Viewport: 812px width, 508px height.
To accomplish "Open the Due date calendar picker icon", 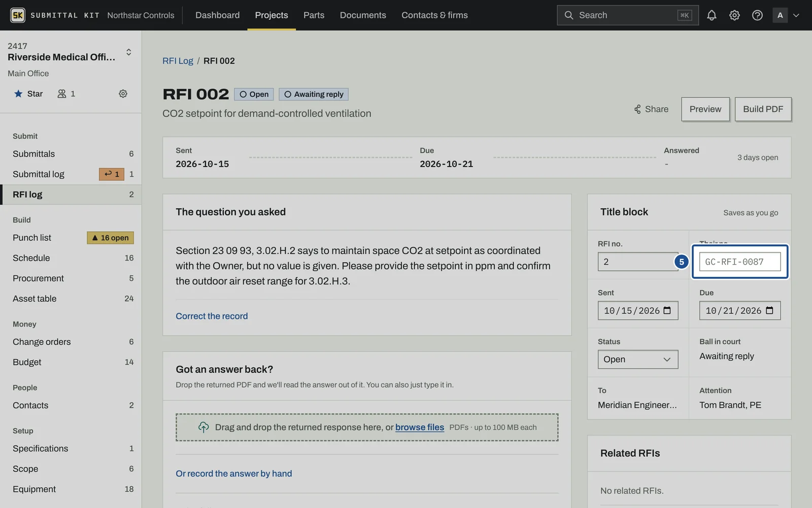I will (769, 310).
